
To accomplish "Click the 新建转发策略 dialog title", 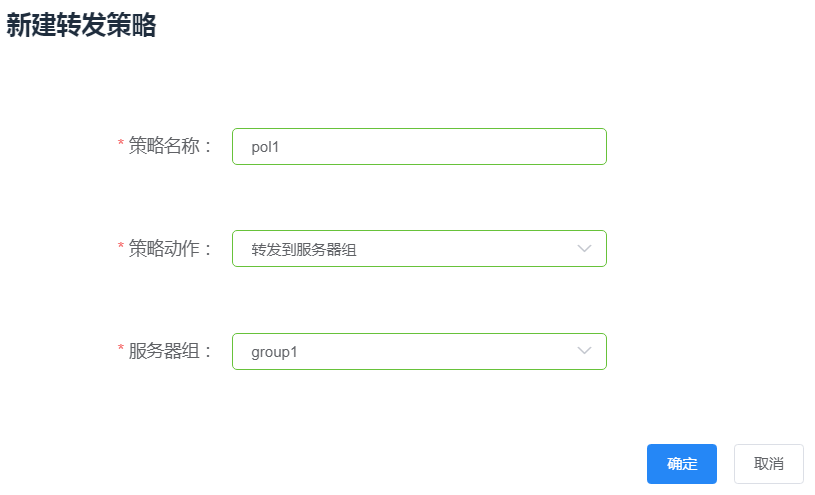I will point(81,26).
